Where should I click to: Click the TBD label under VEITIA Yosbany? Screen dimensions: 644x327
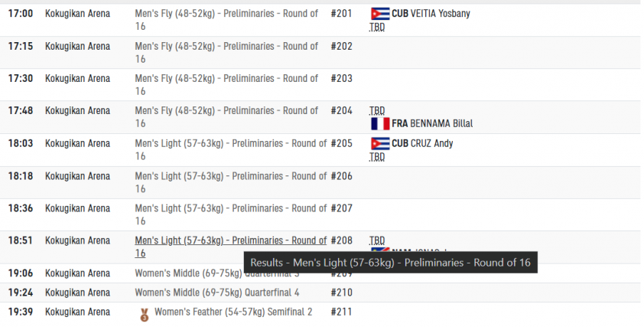coord(377,27)
